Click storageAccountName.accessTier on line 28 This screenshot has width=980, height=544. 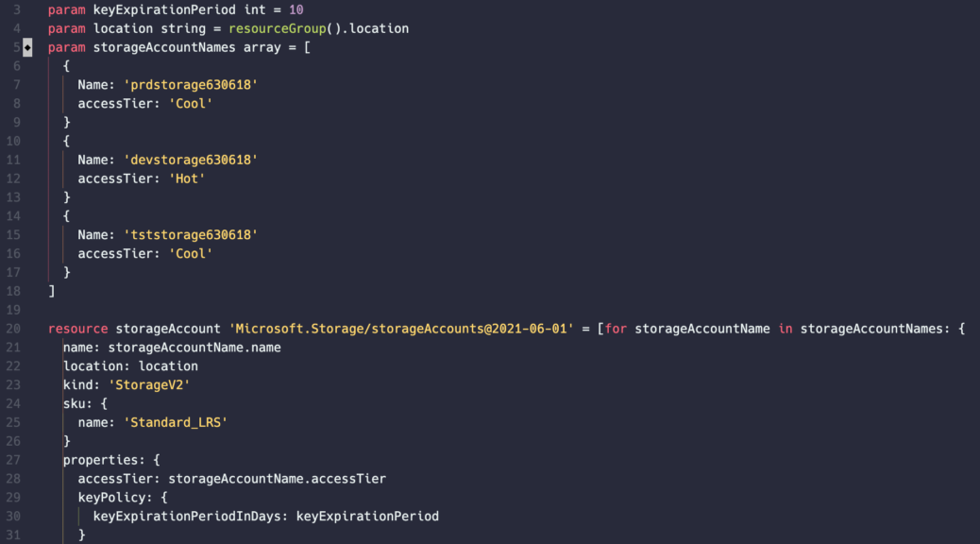click(277, 479)
